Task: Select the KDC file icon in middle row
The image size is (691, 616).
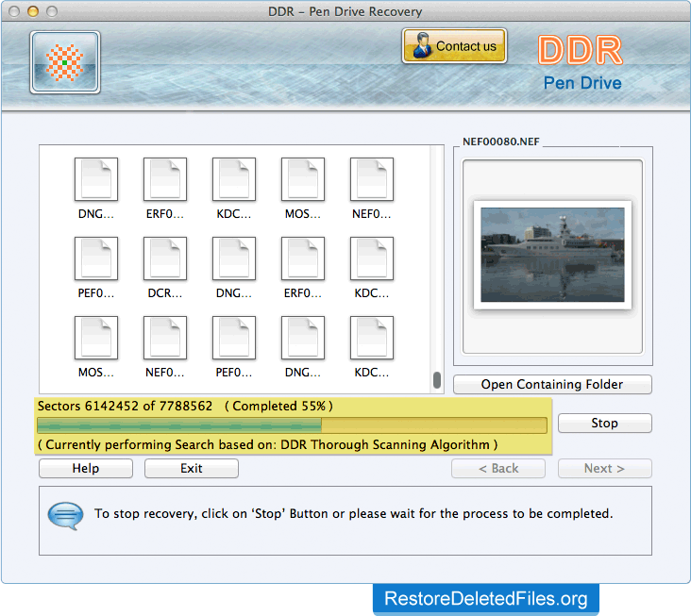Action: coord(372,258)
